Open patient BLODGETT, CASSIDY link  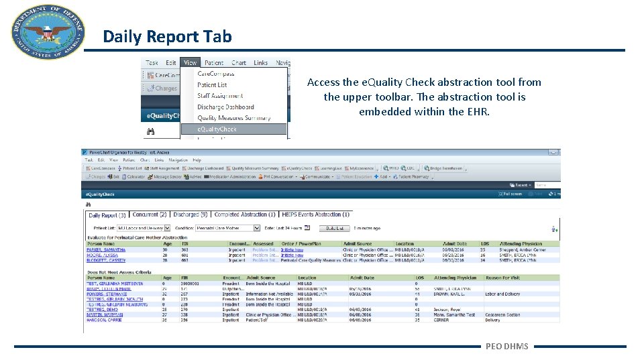click(106, 261)
